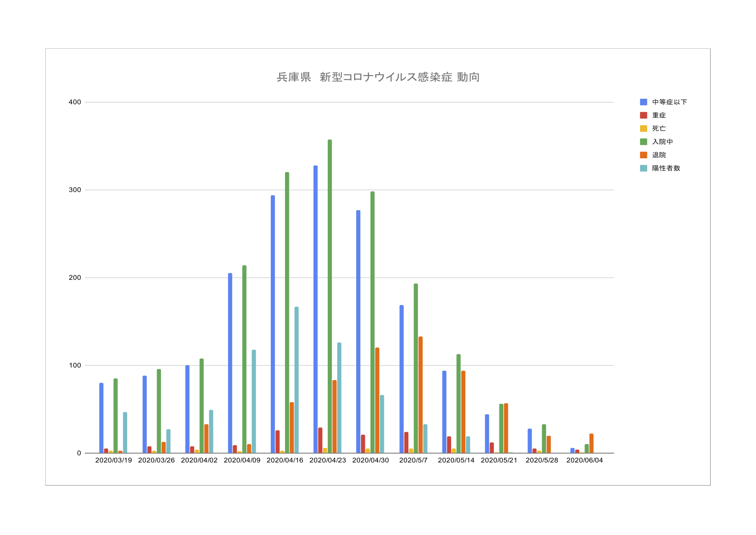Select the green bar for 2020/04/09
Viewport: 756px width, 535px height.
coord(245,359)
